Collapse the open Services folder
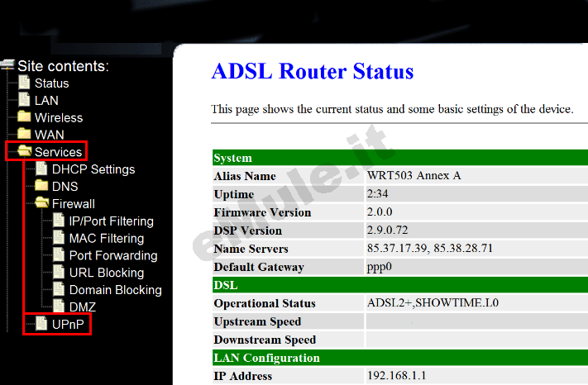Image resolution: width=588 pixels, height=385 pixels. (x=25, y=151)
